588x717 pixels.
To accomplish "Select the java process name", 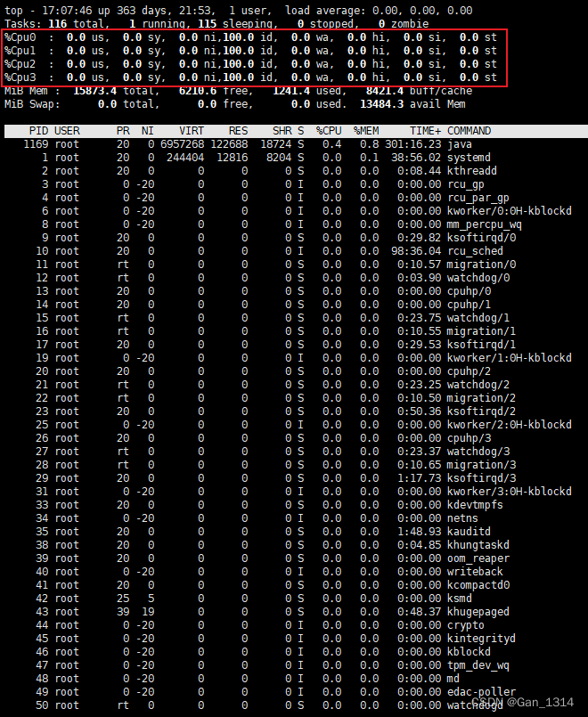I will (459, 144).
